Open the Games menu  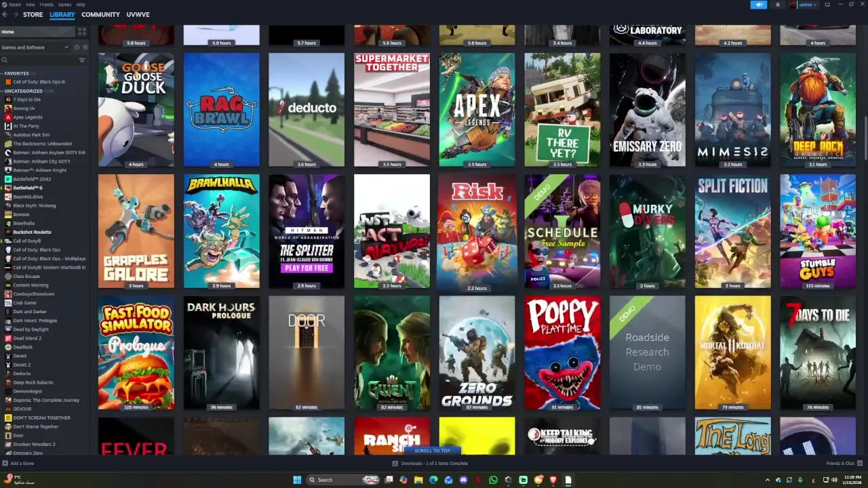click(x=65, y=4)
